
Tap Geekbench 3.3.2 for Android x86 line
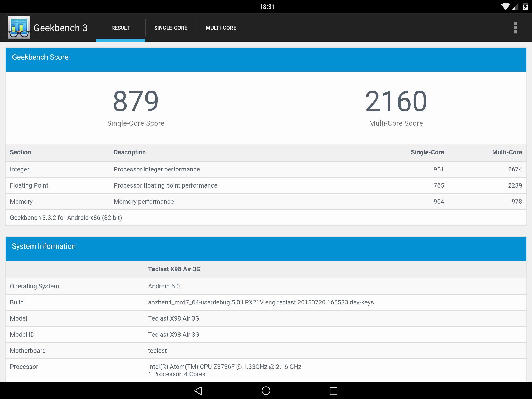click(66, 218)
